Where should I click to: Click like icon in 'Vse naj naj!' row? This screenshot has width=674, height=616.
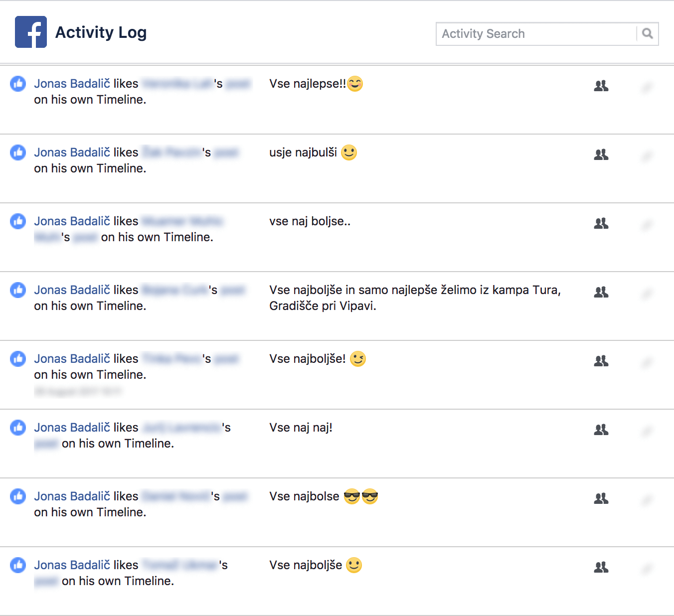click(18, 427)
